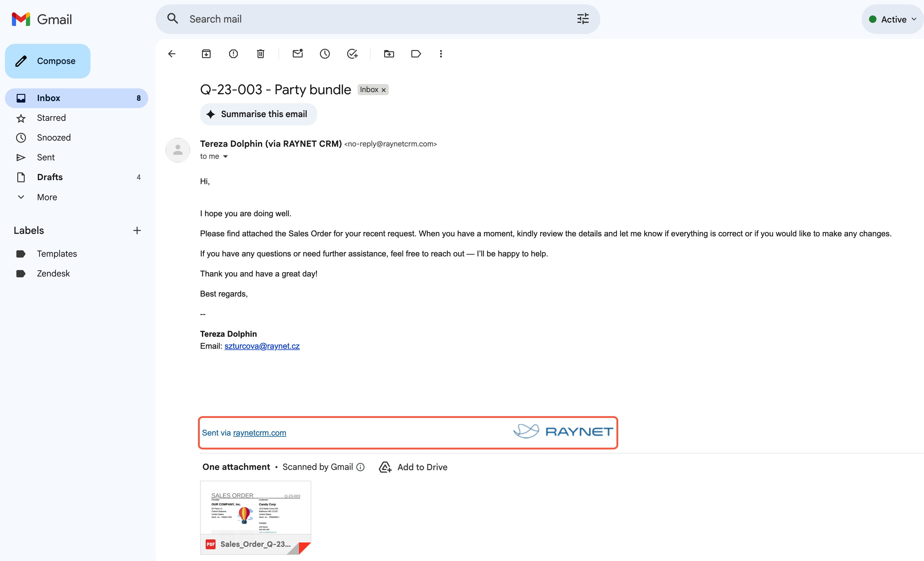Open the three-dot More options menu

[x=441, y=54]
